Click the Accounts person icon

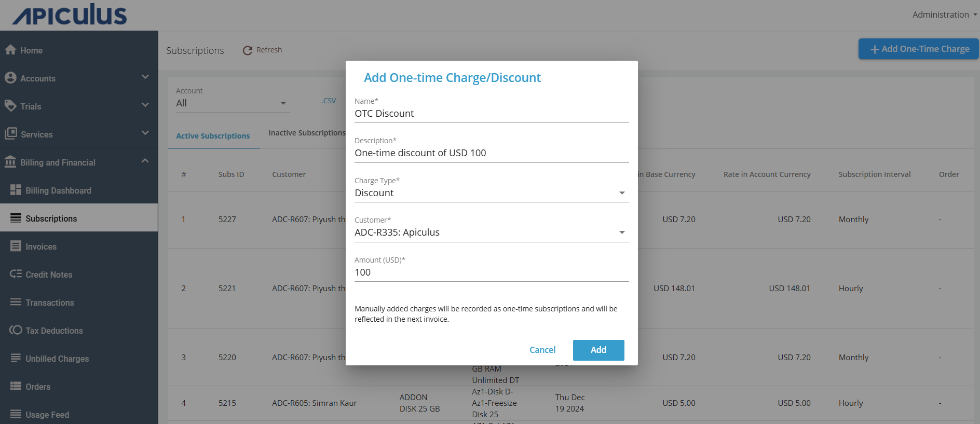10,77
